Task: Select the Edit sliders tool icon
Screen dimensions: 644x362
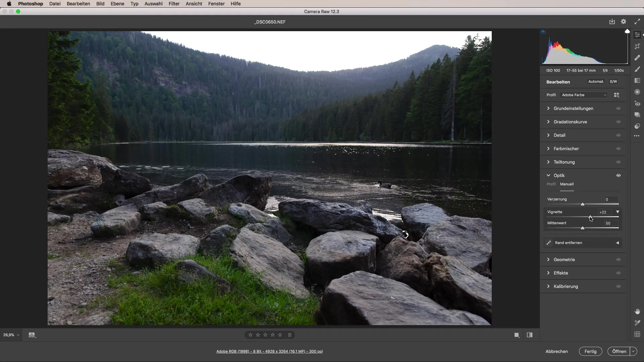Action: tap(637, 35)
